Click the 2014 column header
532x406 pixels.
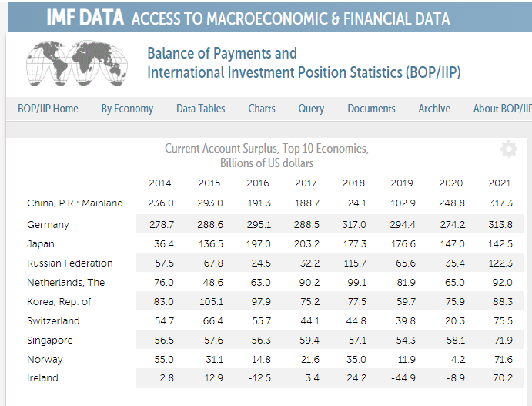[x=160, y=183]
